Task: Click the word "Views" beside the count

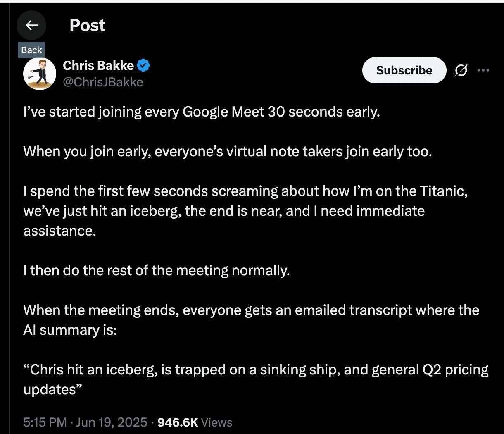Action: point(216,422)
